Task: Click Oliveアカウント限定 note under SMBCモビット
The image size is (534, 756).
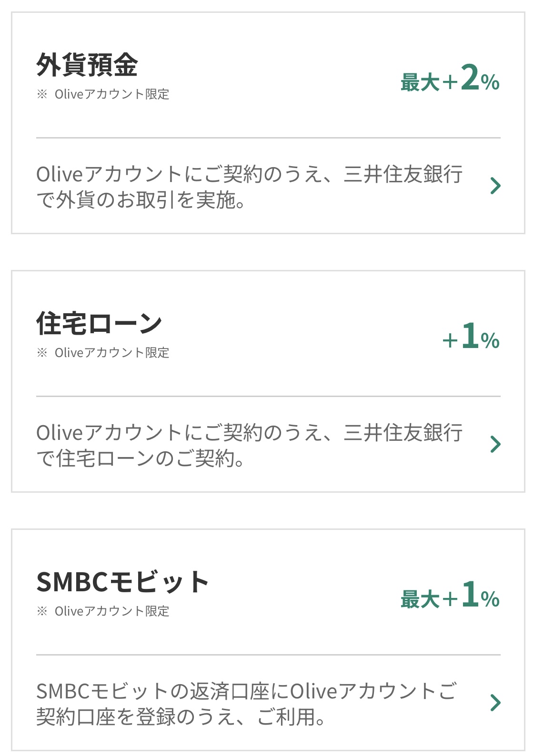Action: [x=112, y=611]
